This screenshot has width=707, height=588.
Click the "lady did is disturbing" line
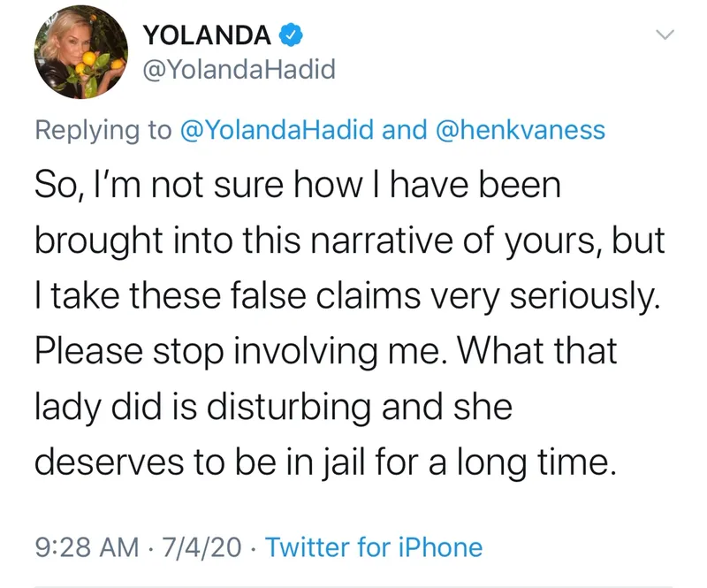(x=204, y=407)
